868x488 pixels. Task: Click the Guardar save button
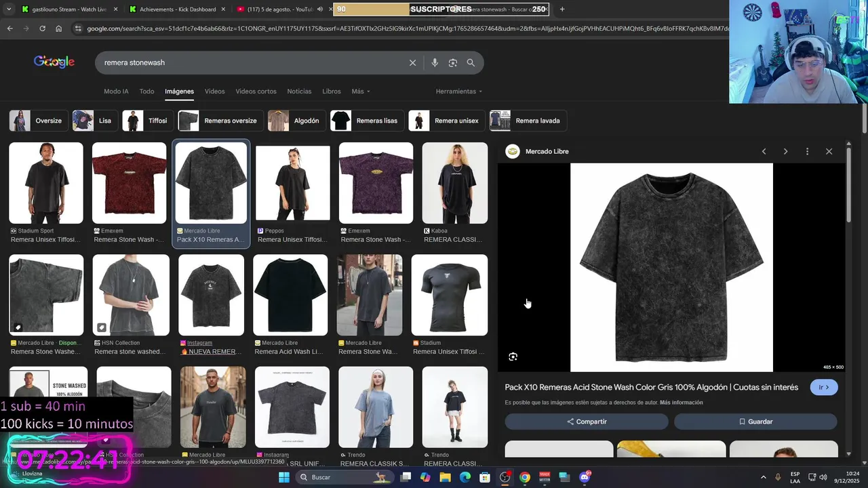click(x=755, y=422)
